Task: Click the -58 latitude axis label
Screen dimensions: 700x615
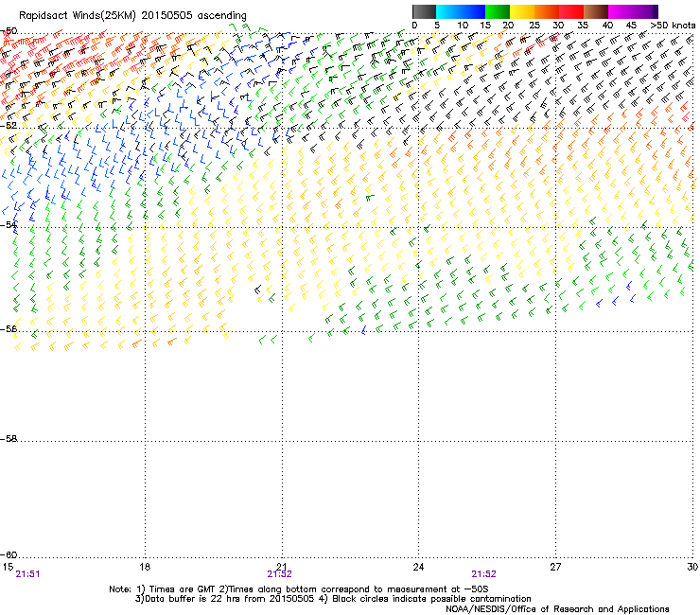Action: click(9, 439)
